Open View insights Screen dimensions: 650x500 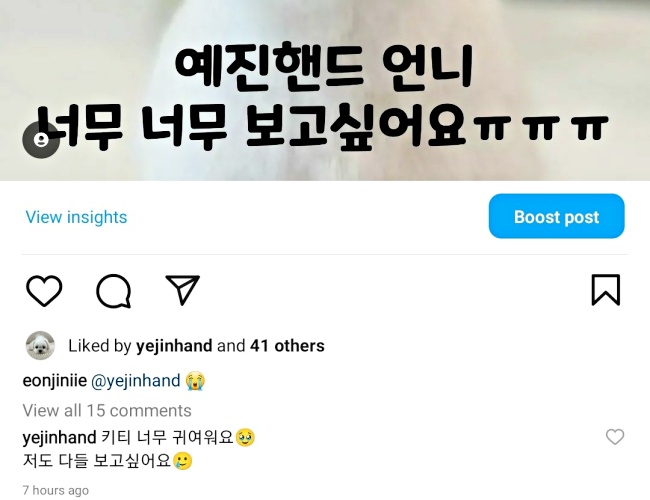point(76,217)
